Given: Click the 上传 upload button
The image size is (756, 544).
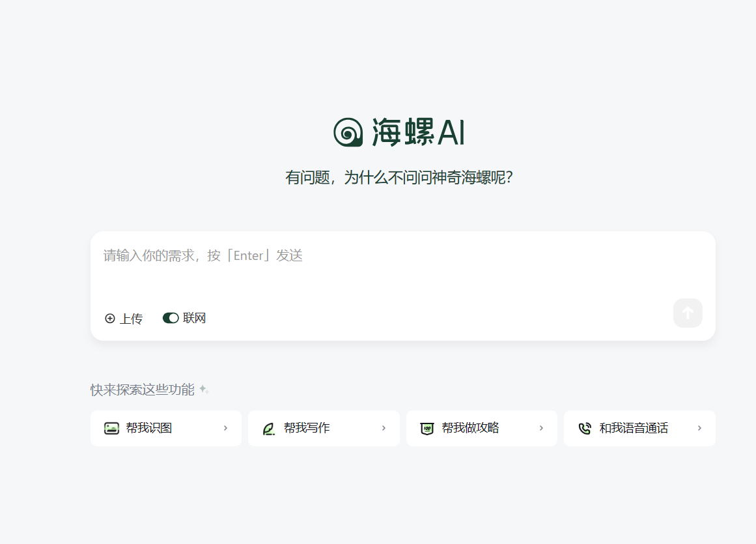Looking at the screenshot, I should tap(123, 318).
